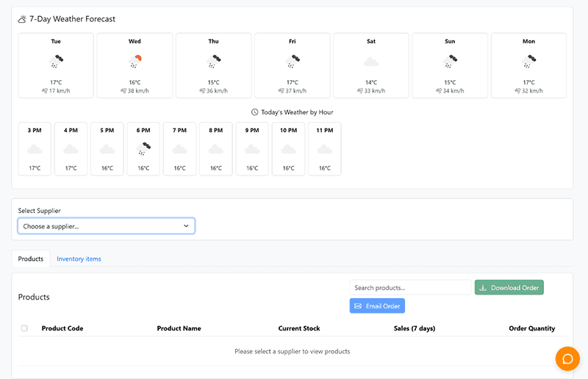Viewport: 588px width, 379px height.
Task: Click the Product Name column header
Action: coord(179,328)
